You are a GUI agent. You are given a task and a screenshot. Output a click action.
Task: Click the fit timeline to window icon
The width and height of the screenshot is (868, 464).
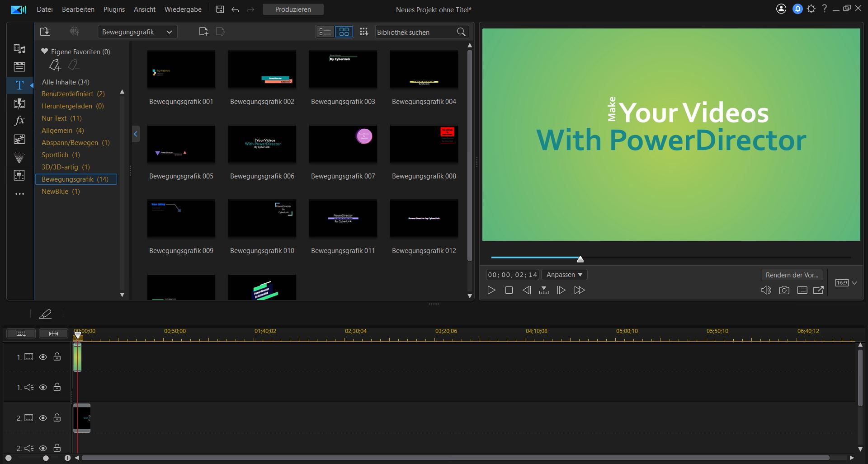53,333
